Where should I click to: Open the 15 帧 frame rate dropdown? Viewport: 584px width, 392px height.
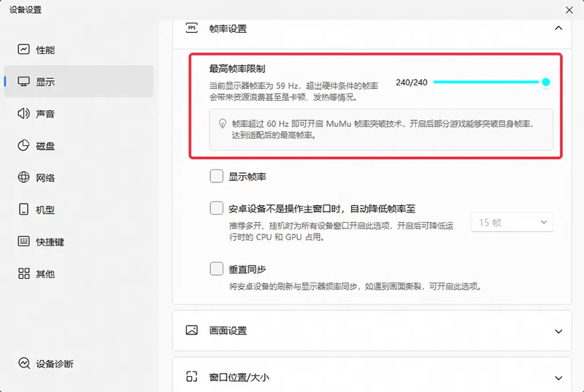513,222
